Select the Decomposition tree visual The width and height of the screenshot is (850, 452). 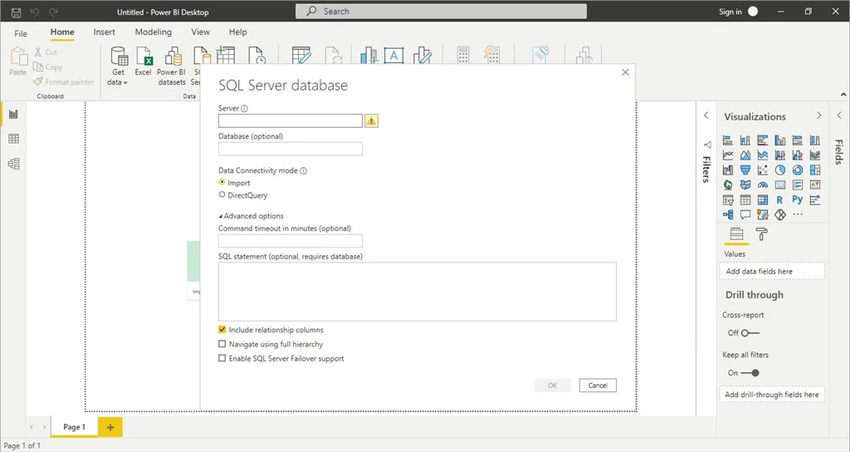(728, 215)
